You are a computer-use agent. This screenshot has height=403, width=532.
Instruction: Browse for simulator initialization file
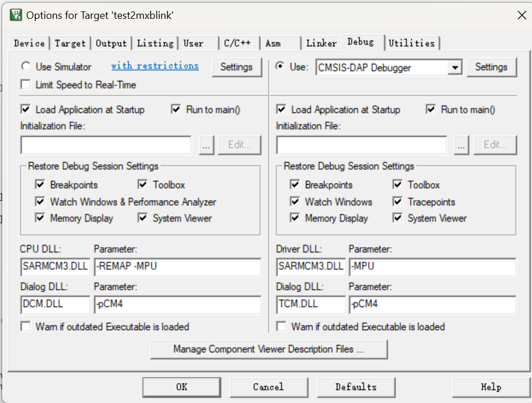coord(206,145)
